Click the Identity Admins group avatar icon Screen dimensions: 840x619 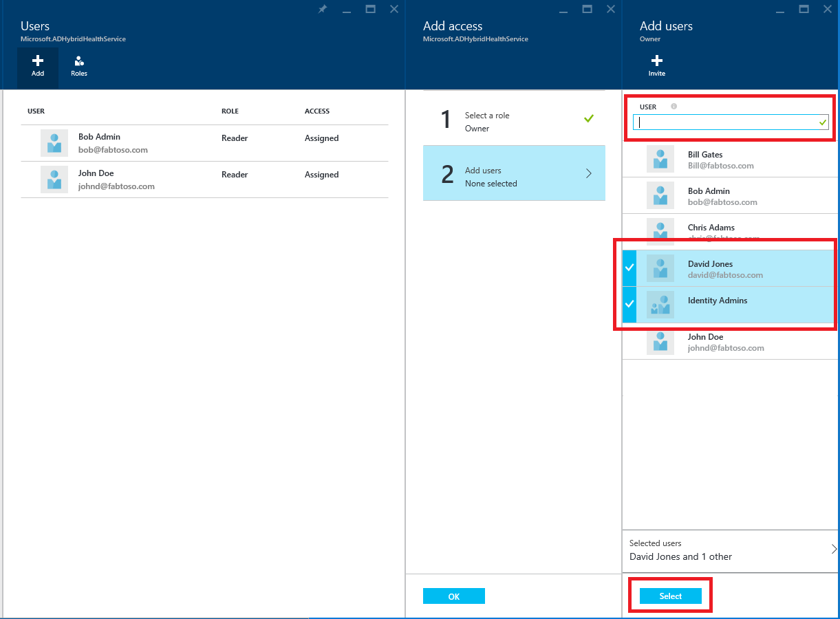(x=660, y=305)
